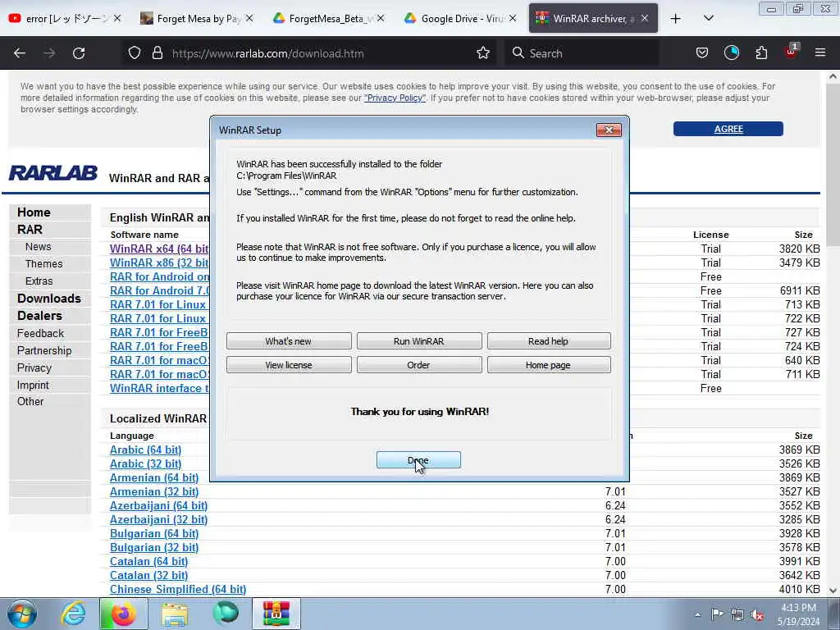Close the Google Drive virus tab

(513, 19)
